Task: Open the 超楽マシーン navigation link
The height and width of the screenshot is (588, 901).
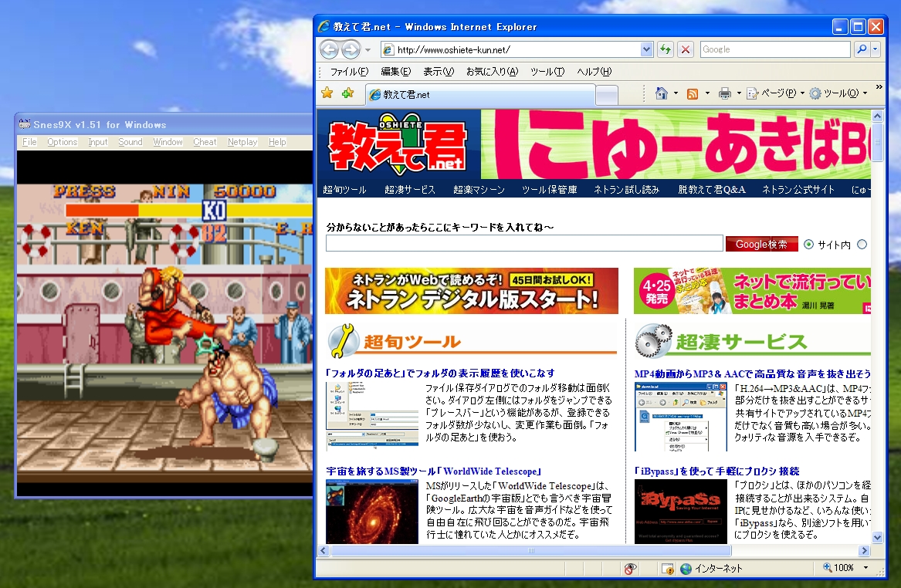Action: 479,190
